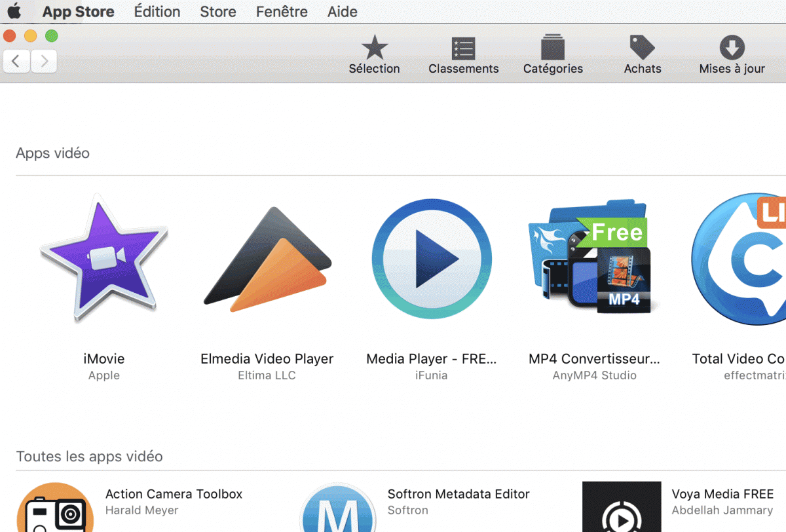Click the developer name Softron

point(408,510)
